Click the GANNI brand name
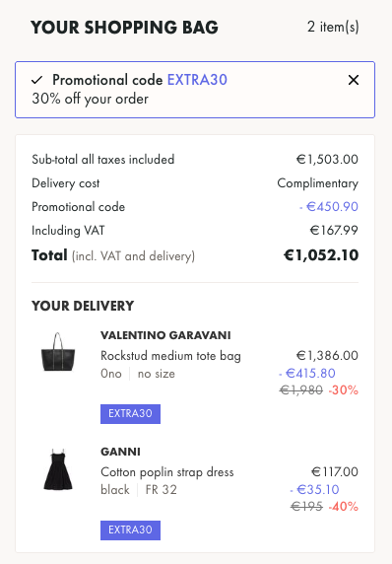 pyautogui.click(x=120, y=452)
